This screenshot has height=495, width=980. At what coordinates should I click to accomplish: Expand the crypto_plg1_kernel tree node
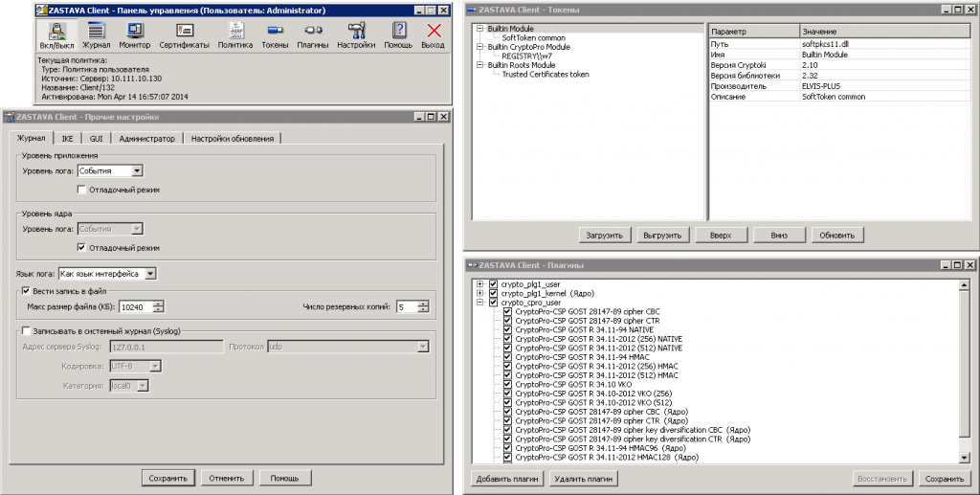480,293
